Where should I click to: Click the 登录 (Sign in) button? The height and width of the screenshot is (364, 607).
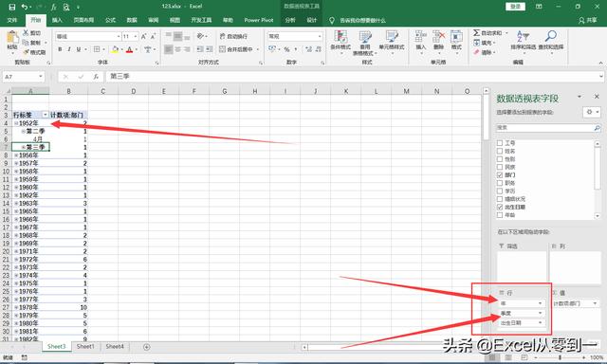pyautogui.click(x=515, y=7)
